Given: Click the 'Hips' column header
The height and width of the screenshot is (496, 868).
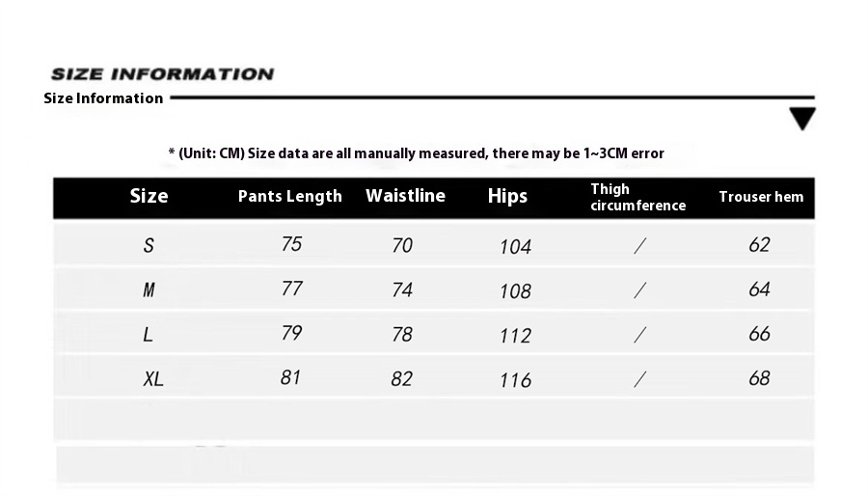Looking at the screenshot, I should 507,197.
